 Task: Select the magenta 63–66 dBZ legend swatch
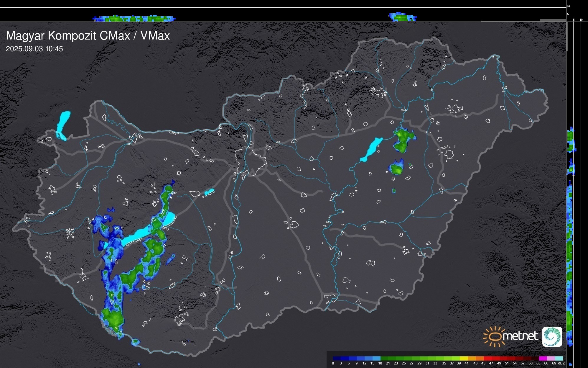point(543,358)
